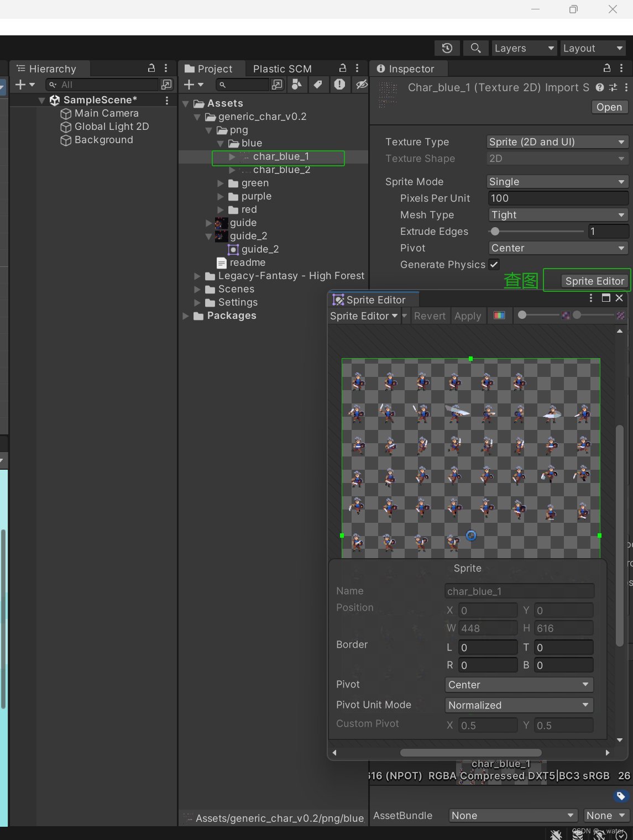Open the Sprite Editor window options menu
This screenshot has height=840, width=633.
pos(591,298)
